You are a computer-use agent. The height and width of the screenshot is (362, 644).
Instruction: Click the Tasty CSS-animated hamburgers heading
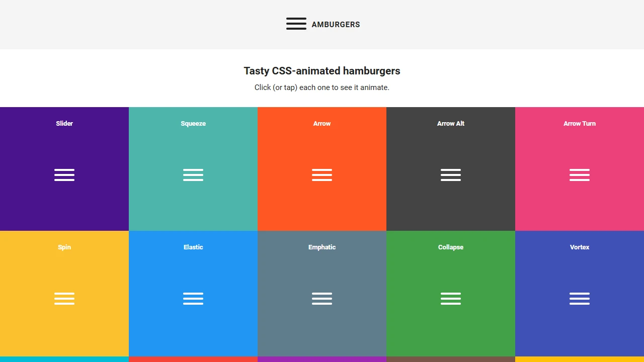322,71
